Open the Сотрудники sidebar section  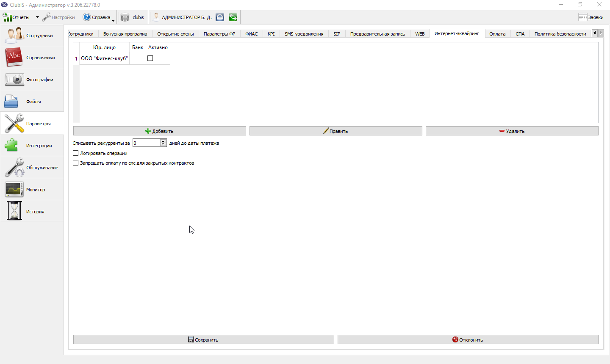point(32,36)
